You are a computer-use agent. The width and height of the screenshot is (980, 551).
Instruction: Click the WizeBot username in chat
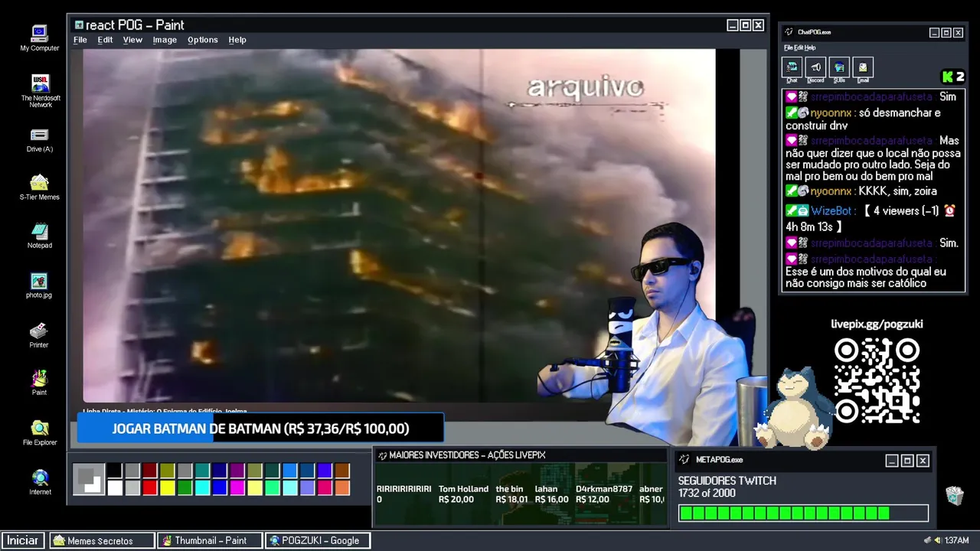[831, 210]
